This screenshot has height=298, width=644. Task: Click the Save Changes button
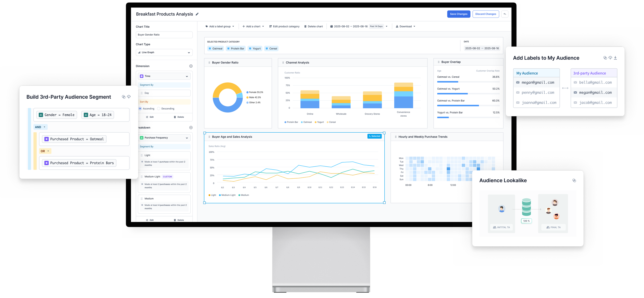point(459,14)
